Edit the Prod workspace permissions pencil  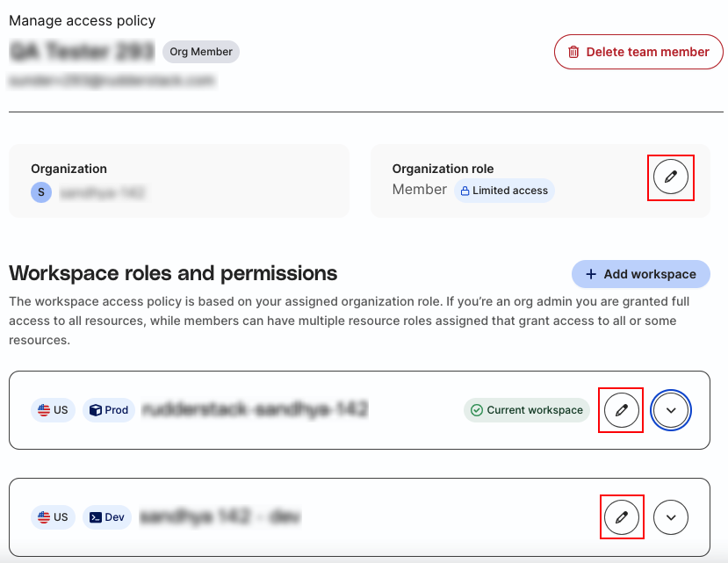[621, 410]
